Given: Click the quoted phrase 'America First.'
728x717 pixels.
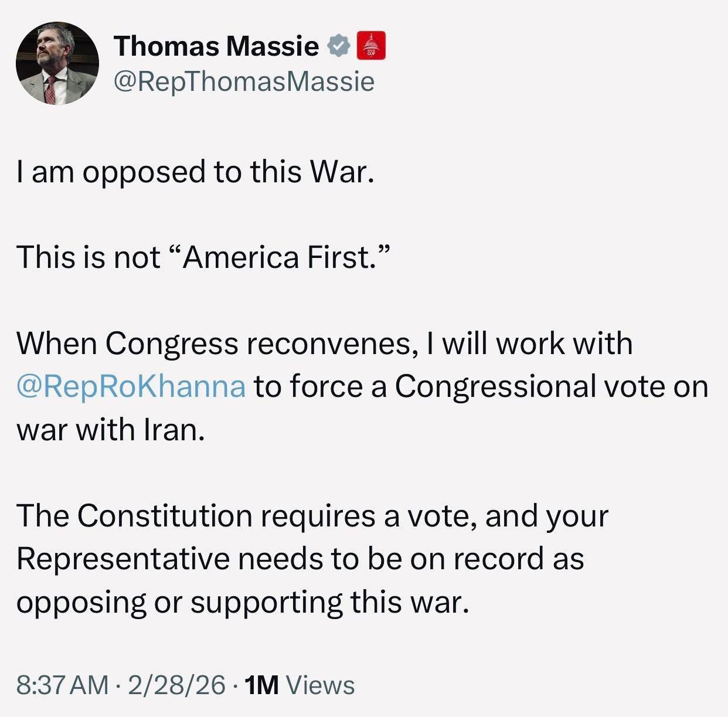Looking at the screenshot, I should (284, 257).
